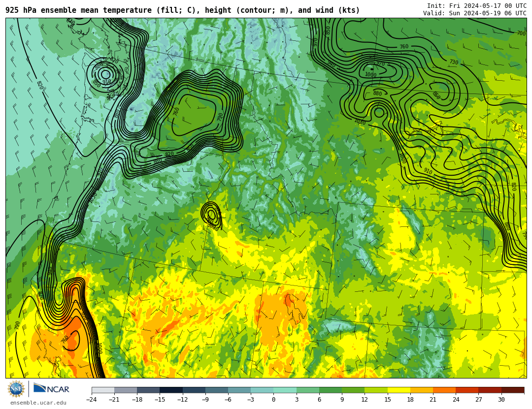Click the 30 colorbar tick label

click(501, 400)
